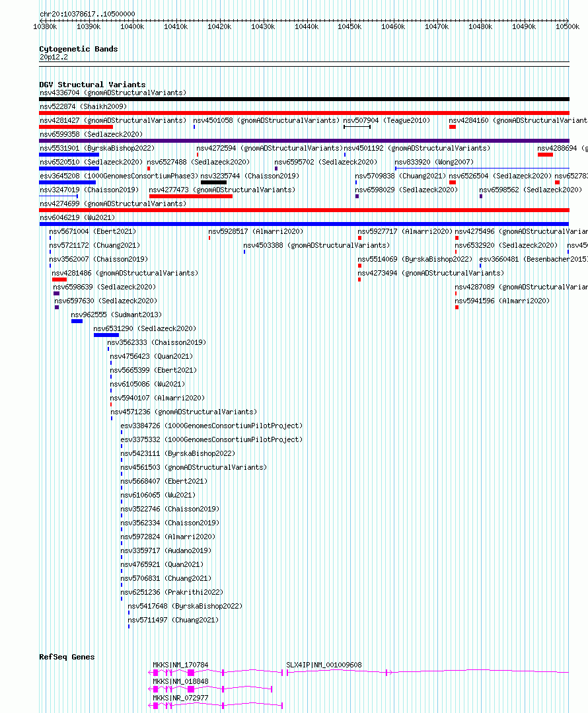The width and height of the screenshot is (588, 713).
Task: Click nsv4274699 gnomAD variant label
Action: click(113, 204)
